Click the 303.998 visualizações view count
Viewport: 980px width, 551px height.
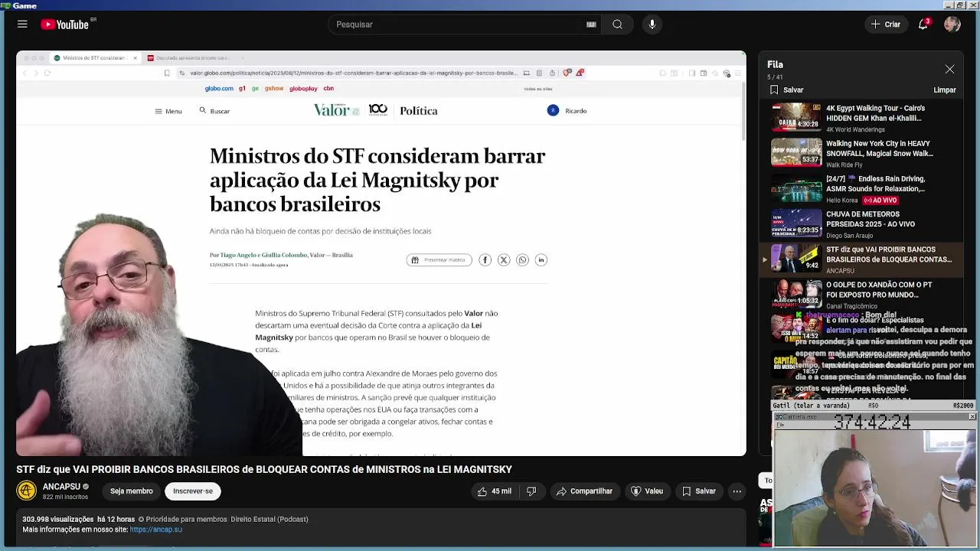(58, 519)
